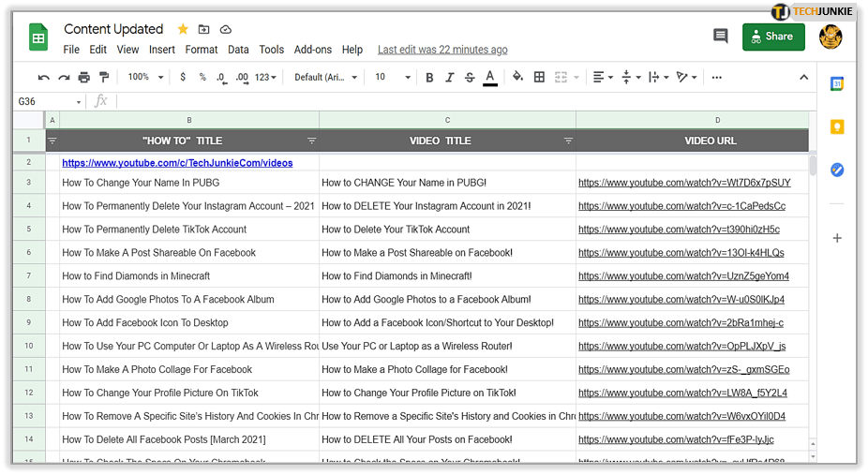Open Google Keep in side panel

837,127
